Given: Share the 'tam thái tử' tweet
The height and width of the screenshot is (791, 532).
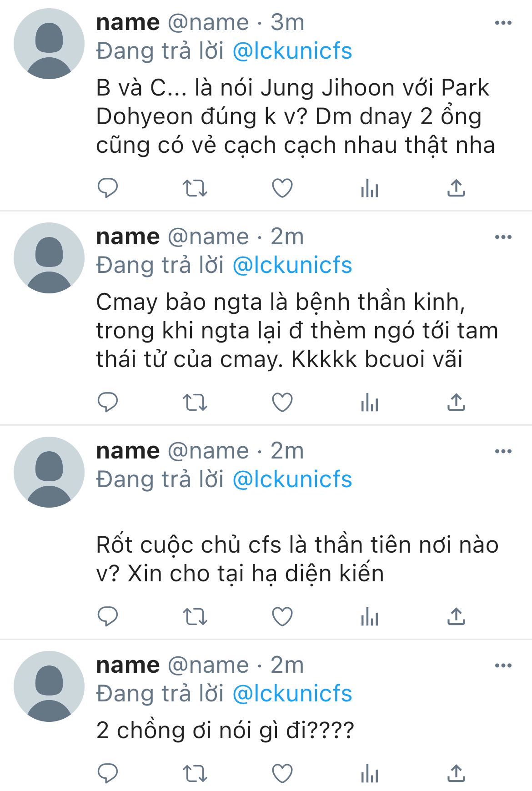Looking at the screenshot, I should (456, 402).
